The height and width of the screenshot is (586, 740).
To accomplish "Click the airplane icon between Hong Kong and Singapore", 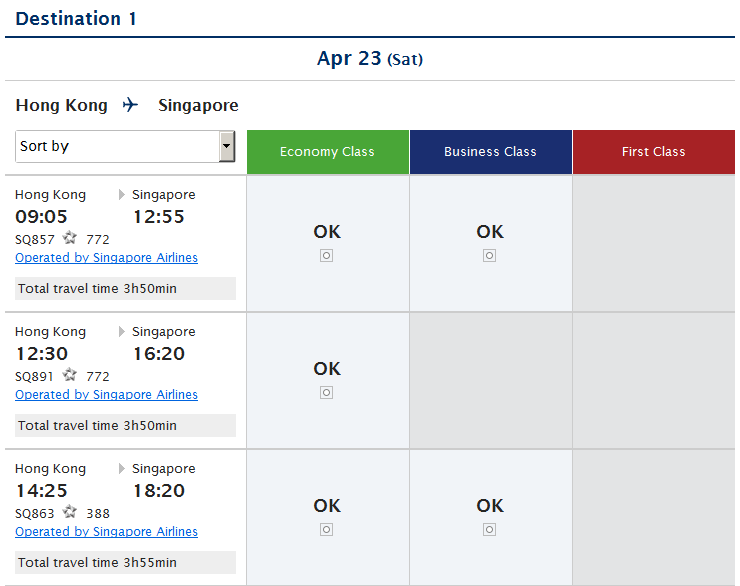I will point(131,105).
